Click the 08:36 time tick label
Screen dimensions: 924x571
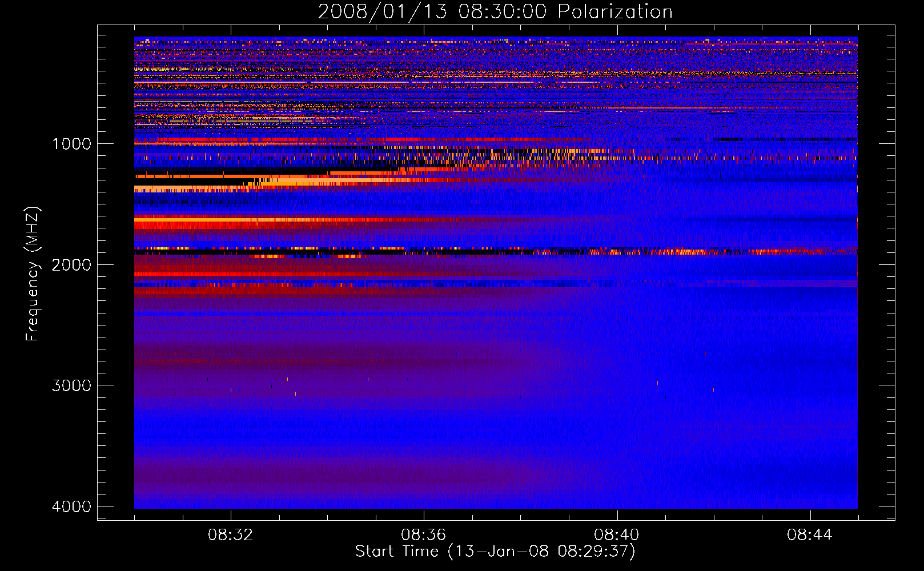424,535
